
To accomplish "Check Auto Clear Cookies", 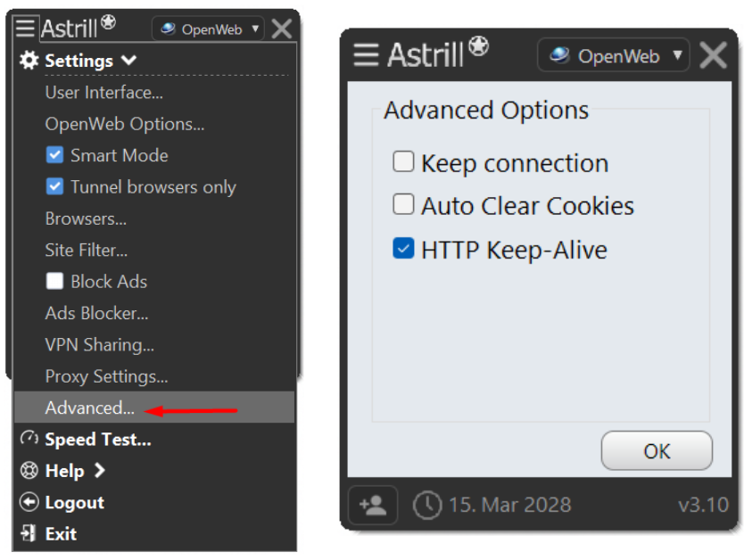I will point(403,204).
